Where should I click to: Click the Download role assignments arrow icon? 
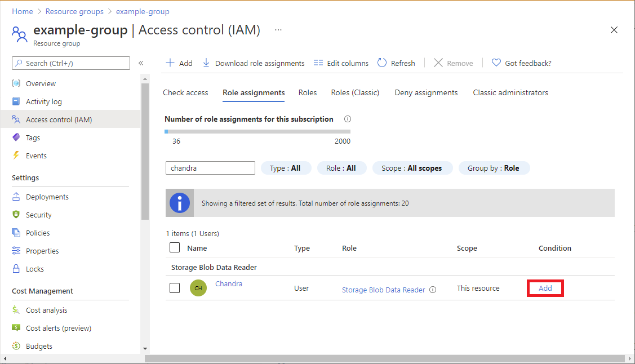(x=206, y=63)
